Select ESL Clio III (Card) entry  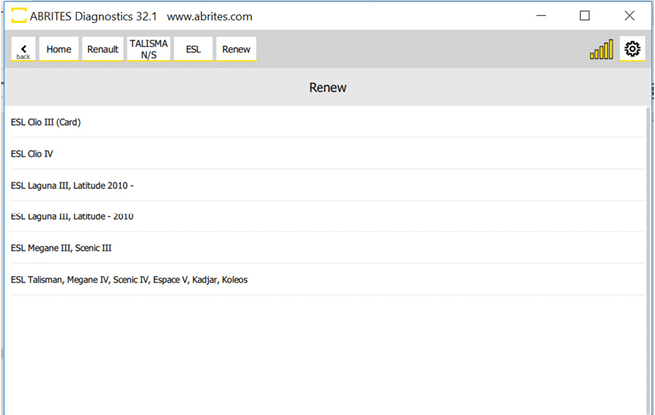pyautogui.click(x=46, y=123)
